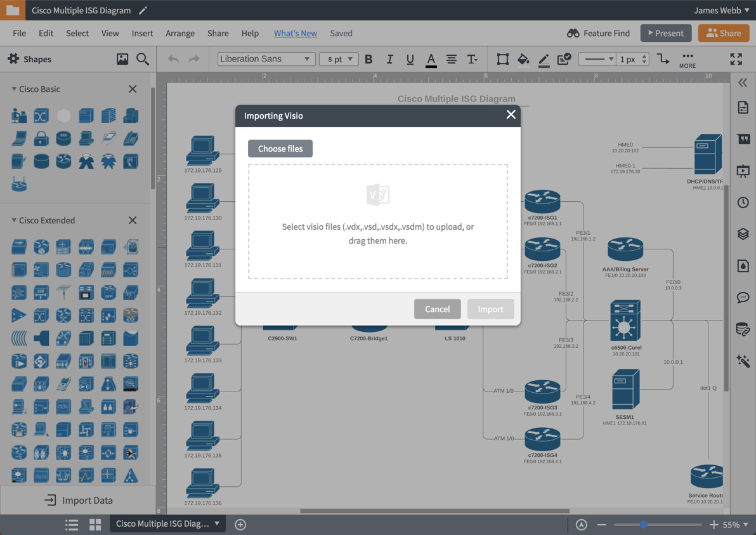The image size is (756, 535).
Task: Select the line color pencil icon
Action: 544,59
